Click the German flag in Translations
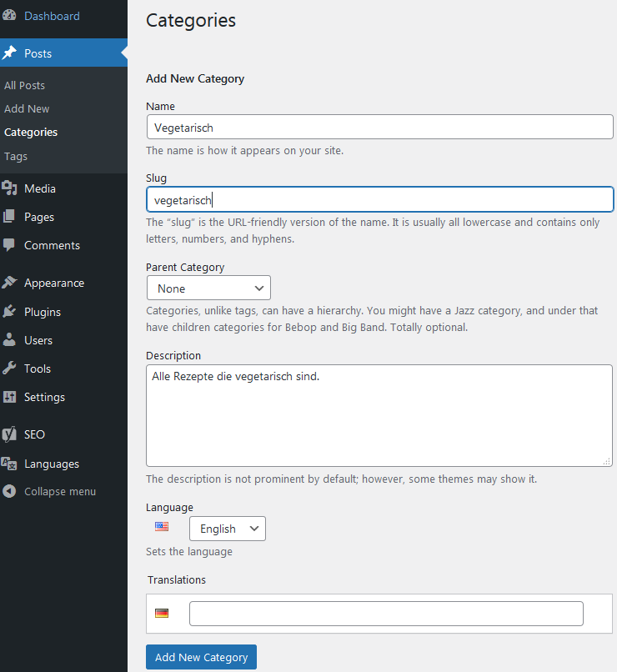 click(162, 614)
